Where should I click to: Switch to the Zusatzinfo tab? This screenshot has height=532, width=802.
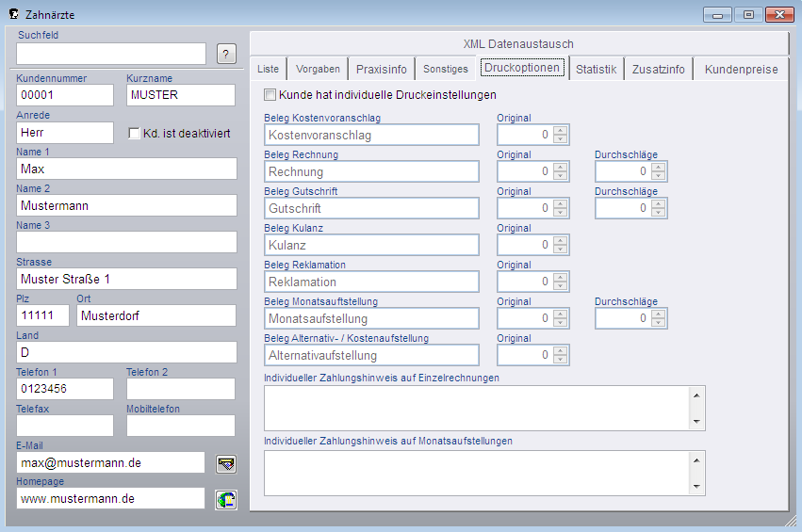tap(658, 69)
